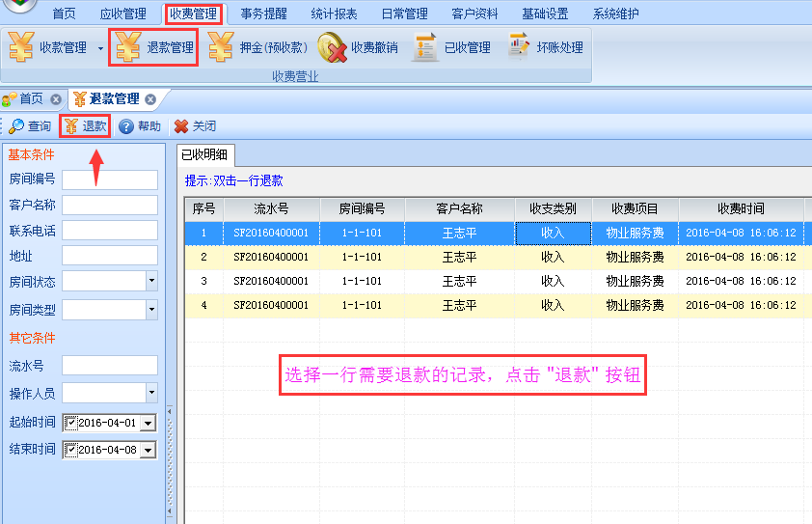Select row 1 SF20160400001 cell
This screenshot has height=524, width=812.
tap(271, 233)
